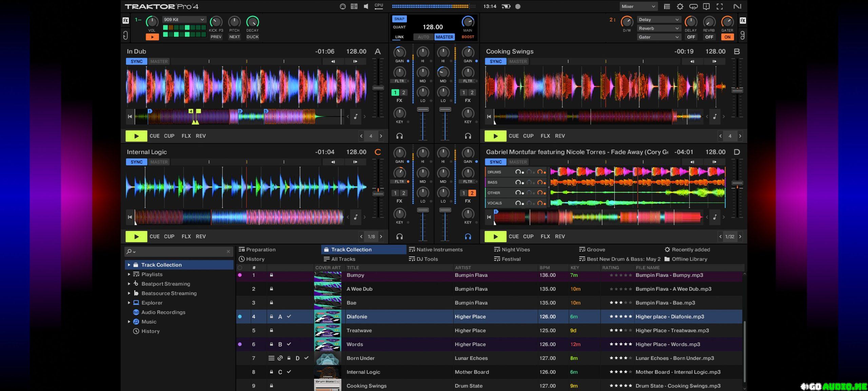Expand the Explorer tree node
868x391 pixels.
tap(129, 303)
